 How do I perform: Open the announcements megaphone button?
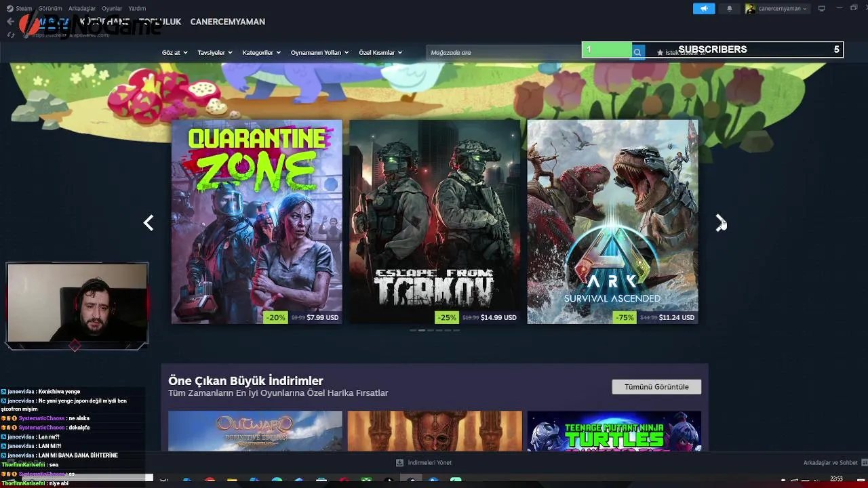tap(704, 9)
